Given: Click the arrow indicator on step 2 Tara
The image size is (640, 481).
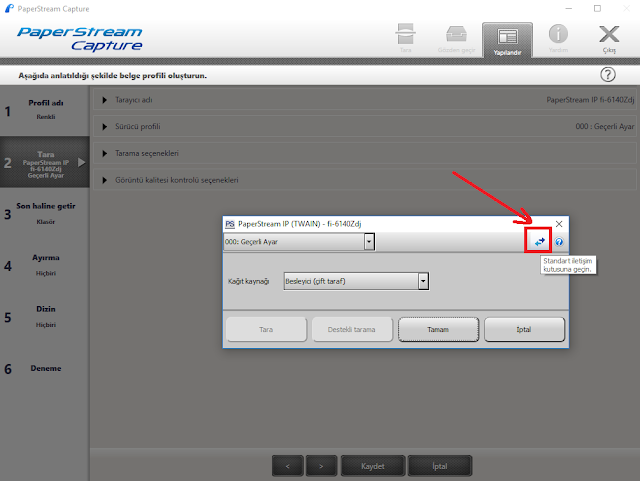Looking at the screenshot, I should [82, 162].
